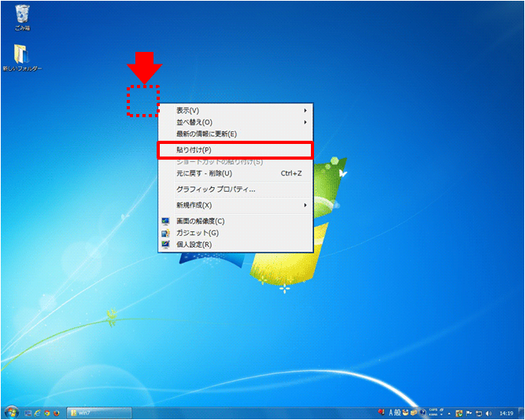Open 画面の解像度(C) screen resolution
The height and width of the screenshot is (420, 525).
click(x=235, y=221)
